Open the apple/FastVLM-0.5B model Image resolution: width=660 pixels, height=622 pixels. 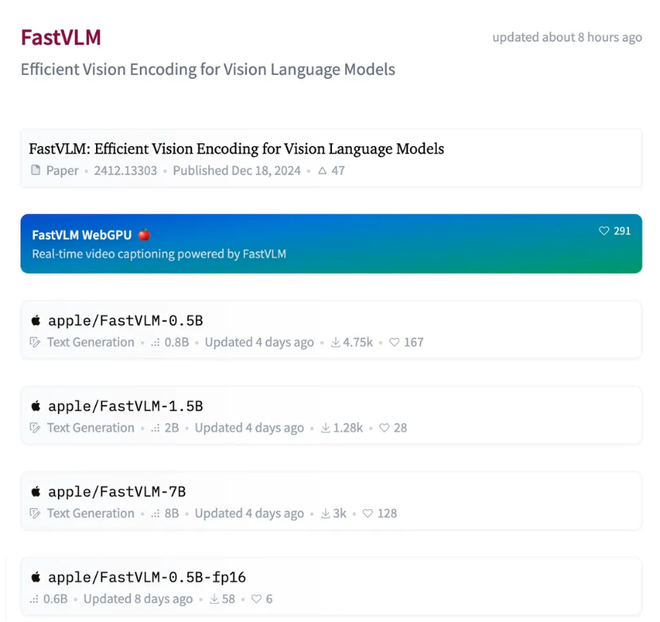coord(125,321)
